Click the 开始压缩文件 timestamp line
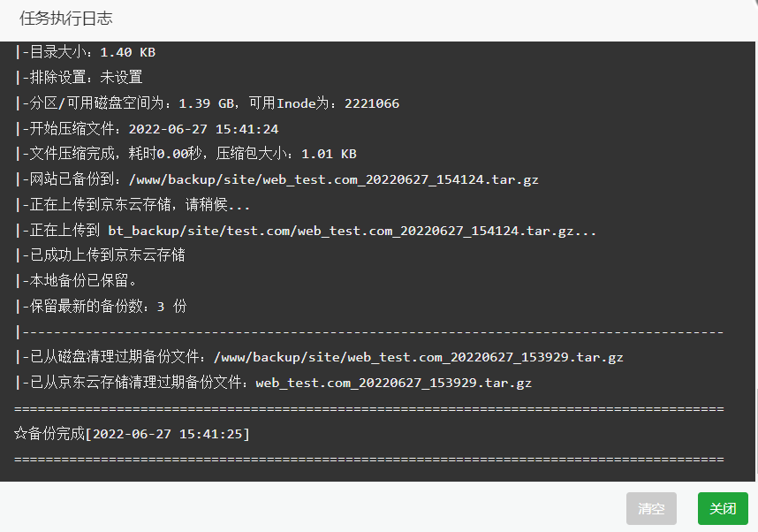The height and width of the screenshot is (532, 758). (147, 129)
